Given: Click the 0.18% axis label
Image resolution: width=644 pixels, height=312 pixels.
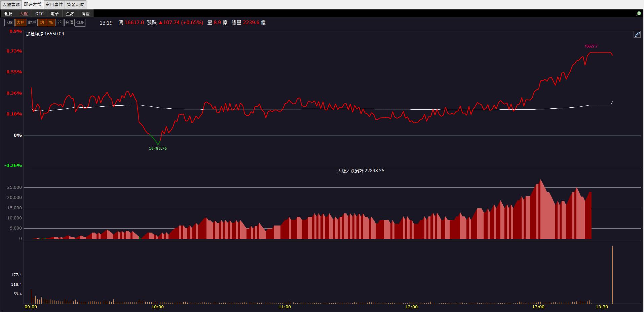Looking at the screenshot, I should coord(14,114).
